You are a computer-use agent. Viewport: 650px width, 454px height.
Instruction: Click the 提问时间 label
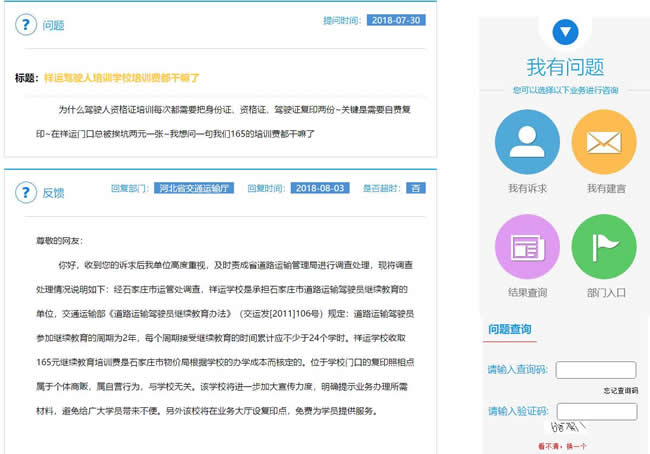point(342,20)
